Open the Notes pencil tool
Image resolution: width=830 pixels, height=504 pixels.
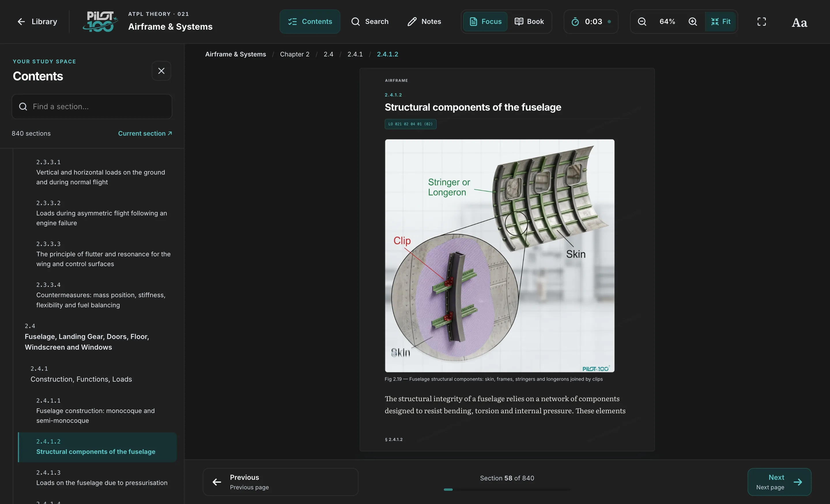[424, 22]
